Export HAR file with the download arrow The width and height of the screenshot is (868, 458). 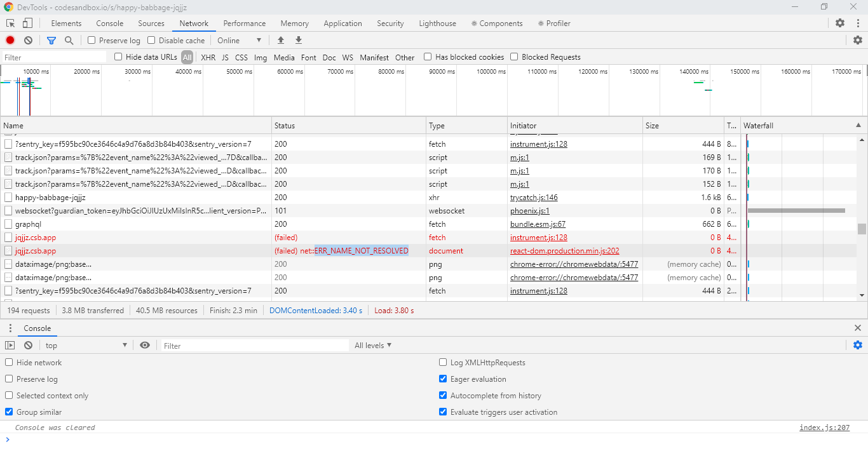click(299, 40)
